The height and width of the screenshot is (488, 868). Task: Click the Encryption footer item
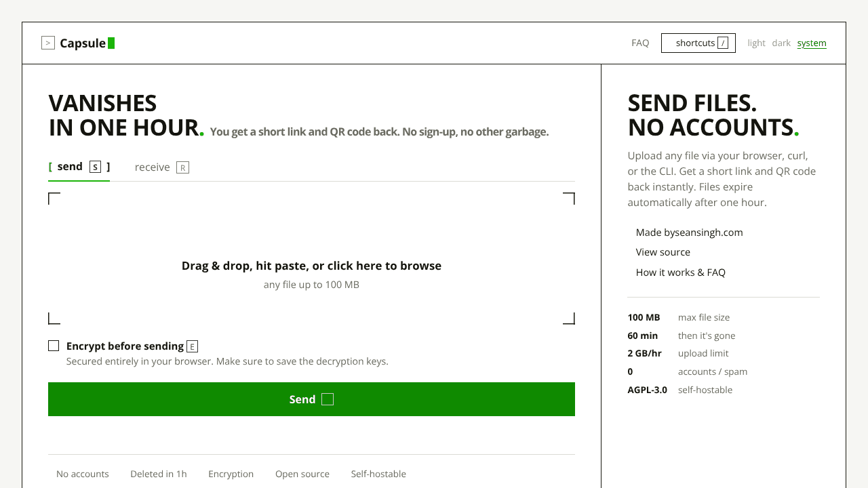pyautogui.click(x=231, y=474)
